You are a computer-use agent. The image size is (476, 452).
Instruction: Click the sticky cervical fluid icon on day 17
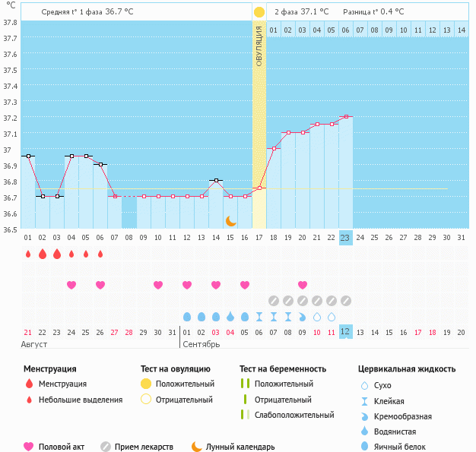(259, 316)
